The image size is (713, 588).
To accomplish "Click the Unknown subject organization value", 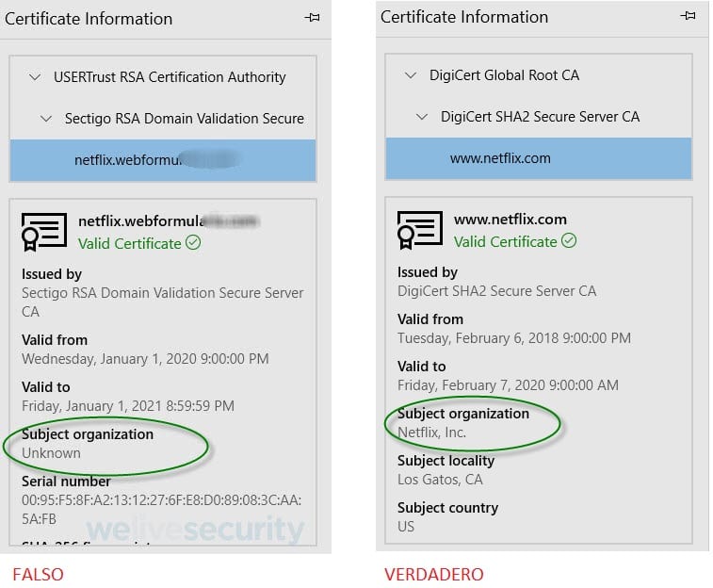I will coord(52,453).
